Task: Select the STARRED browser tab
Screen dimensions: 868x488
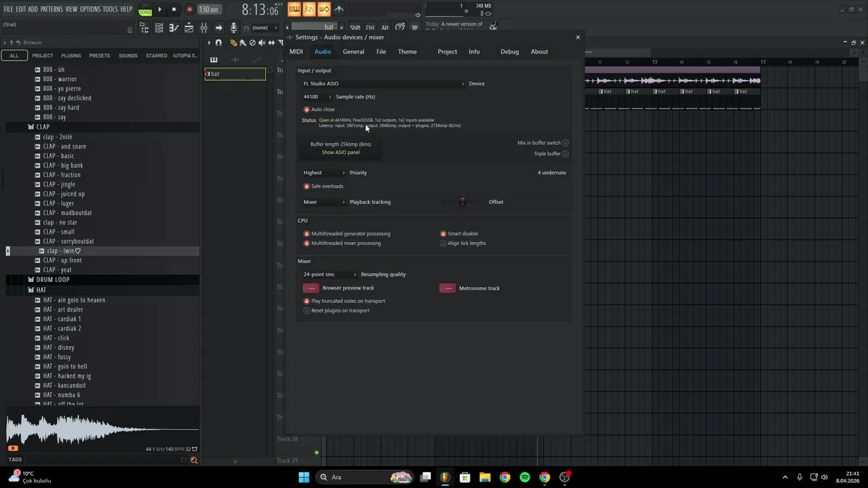Action: point(157,56)
